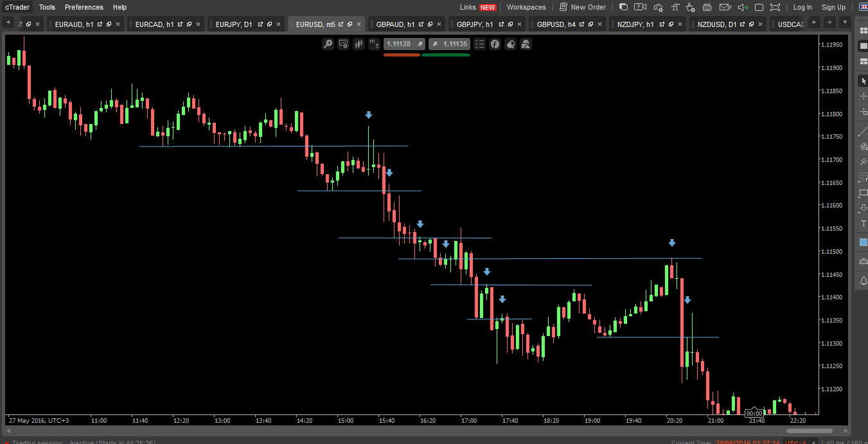Image resolution: width=868 pixels, height=444 pixels.
Task: Show later chart tabs with right arrow
Action: pyautogui.click(x=814, y=22)
